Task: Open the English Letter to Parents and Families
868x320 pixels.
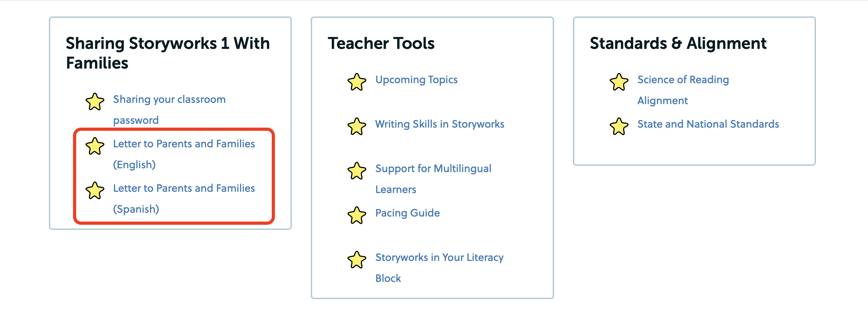Action: coord(184,144)
